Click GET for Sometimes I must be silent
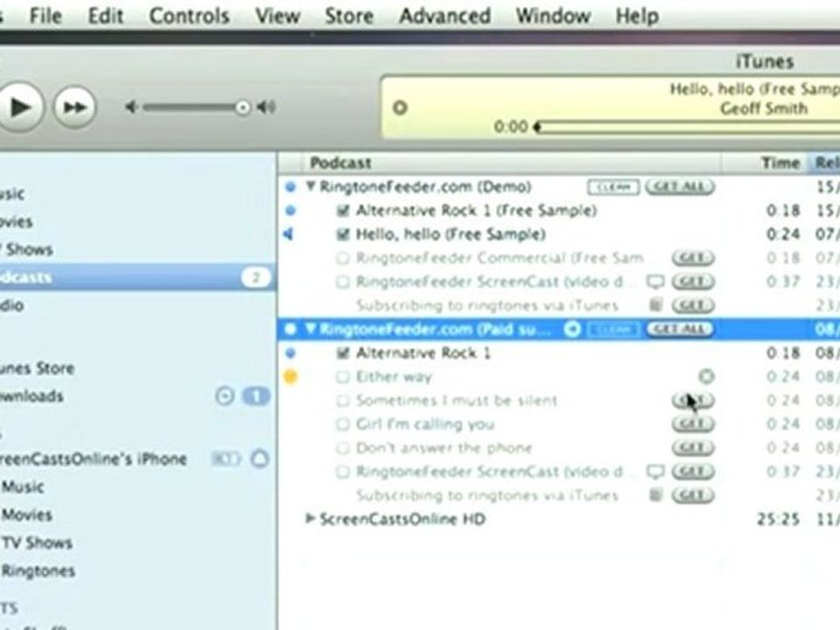The image size is (840, 630). (693, 400)
